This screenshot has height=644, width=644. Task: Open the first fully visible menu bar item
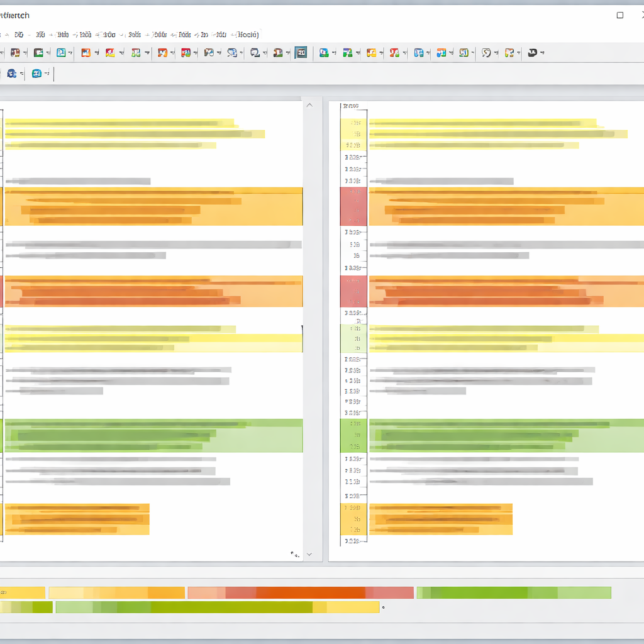pyautogui.click(x=19, y=35)
